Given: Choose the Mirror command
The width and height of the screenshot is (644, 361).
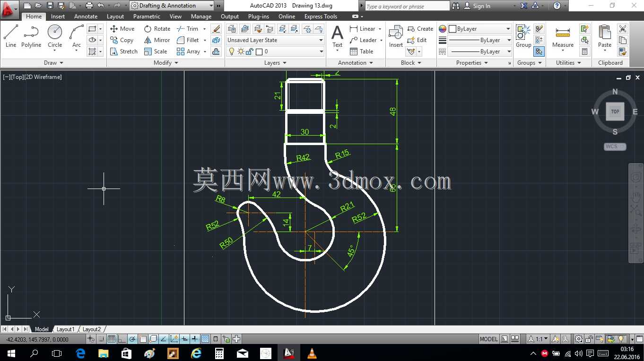Looking at the screenshot, I should 157,40.
